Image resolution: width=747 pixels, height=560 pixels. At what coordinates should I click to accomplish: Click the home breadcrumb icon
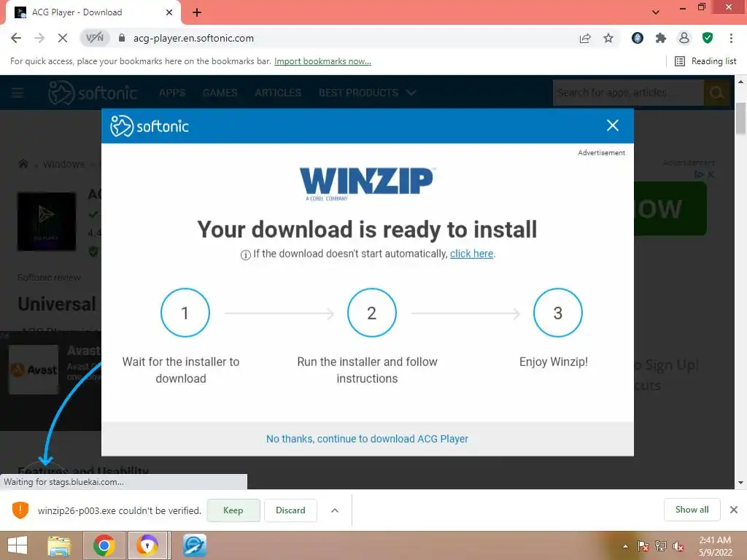[x=23, y=164]
